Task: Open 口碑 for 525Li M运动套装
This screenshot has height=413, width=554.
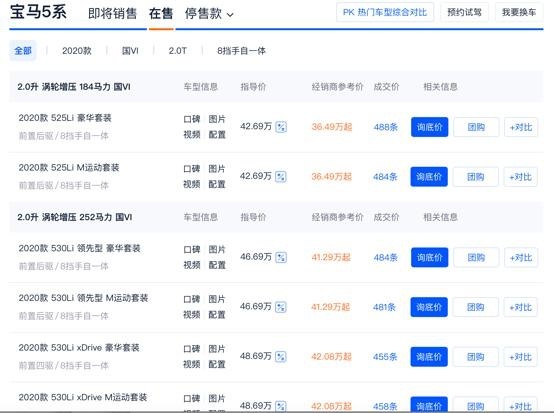Action: [192, 169]
